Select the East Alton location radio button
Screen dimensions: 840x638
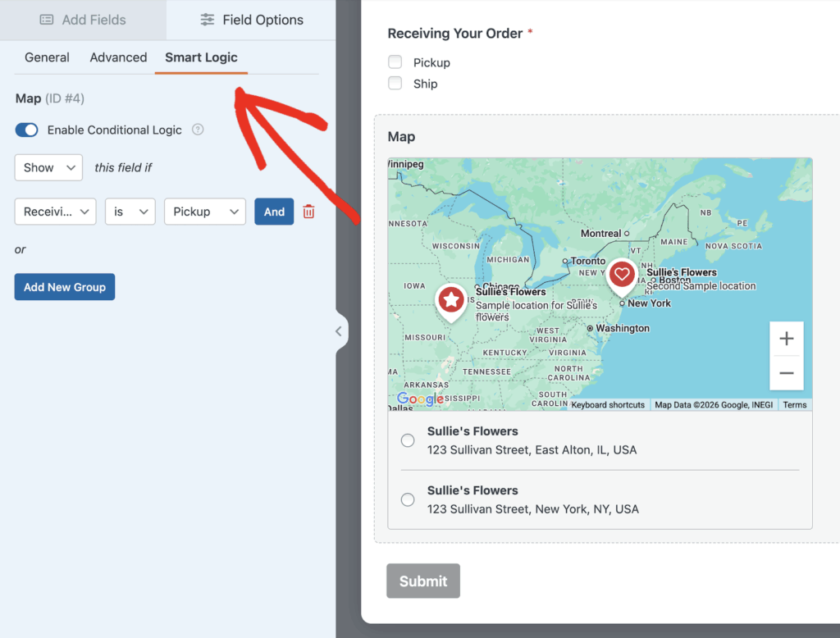pyautogui.click(x=408, y=440)
